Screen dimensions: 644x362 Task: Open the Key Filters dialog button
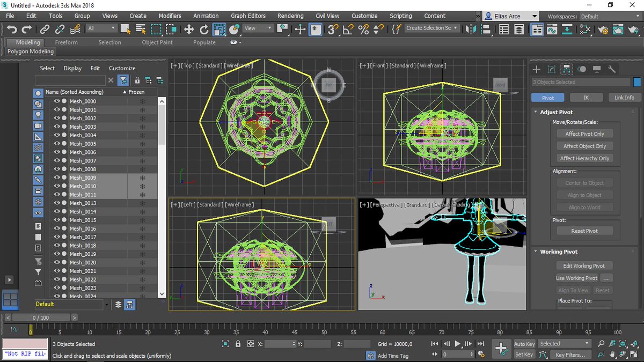point(570,354)
